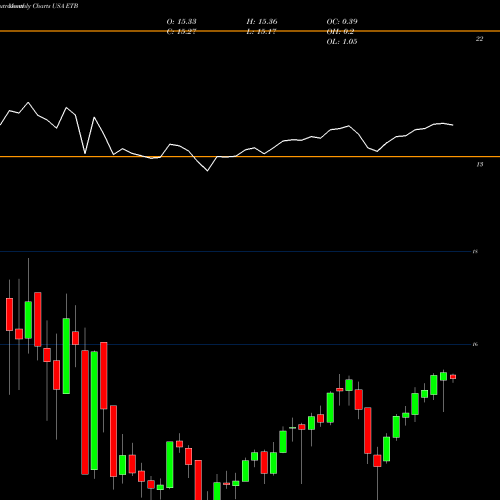Click the Charts USA ETB title text

point(55,6)
